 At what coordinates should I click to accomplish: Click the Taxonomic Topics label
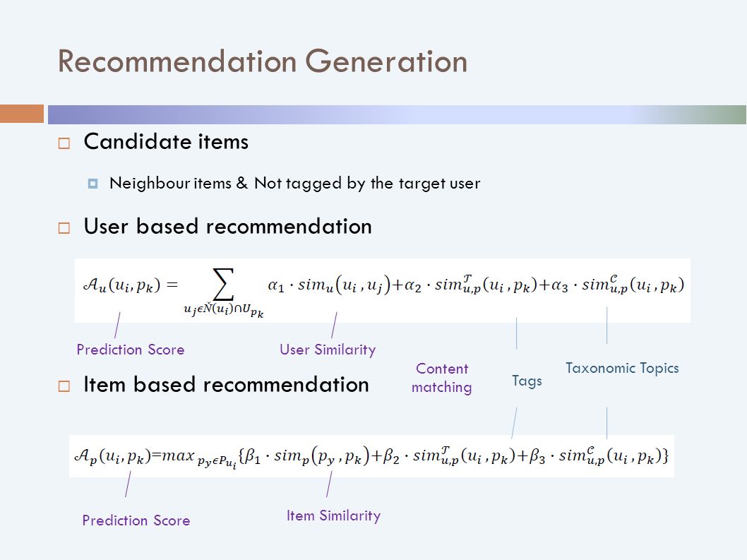click(622, 369)
